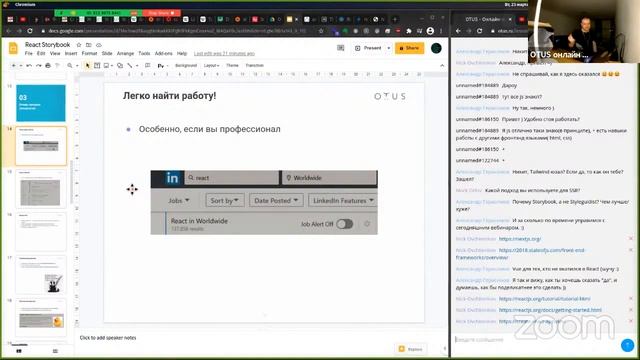The width and height of the screenshot is (640, 360).
Task: Open comment history icon next to Present
Action: [340, 48]
